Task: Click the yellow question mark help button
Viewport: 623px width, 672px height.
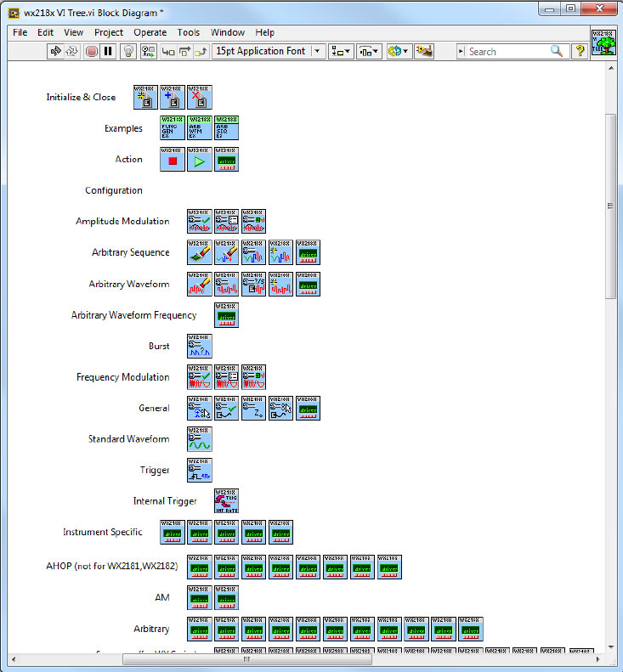Action: (x=581, y=51)
